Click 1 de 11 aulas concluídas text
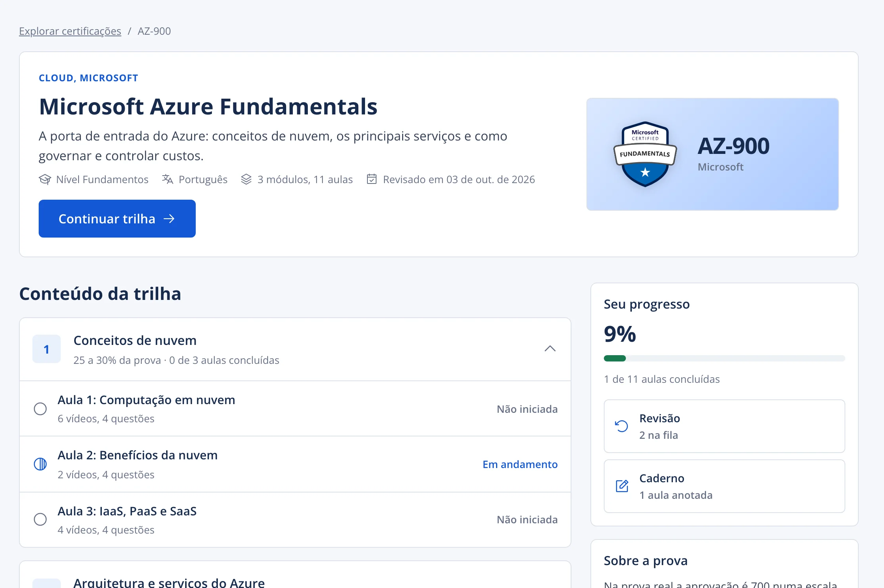 click(662, 379)
